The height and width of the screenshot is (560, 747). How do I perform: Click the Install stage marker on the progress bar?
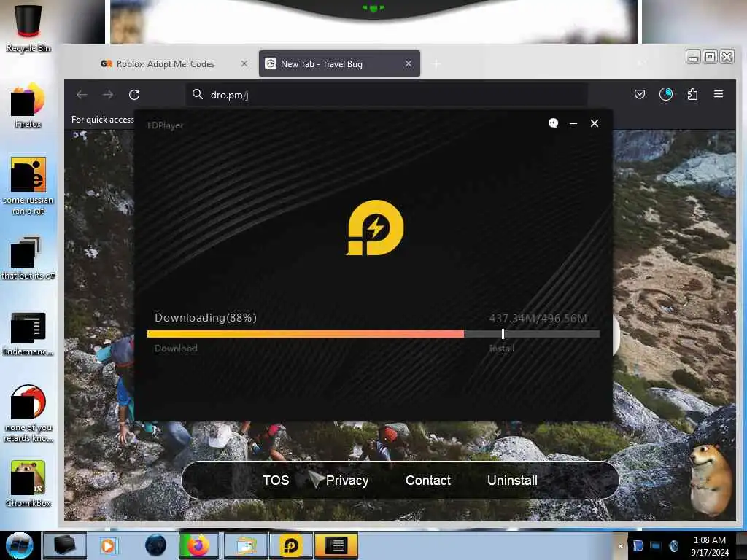coord(503,334)
